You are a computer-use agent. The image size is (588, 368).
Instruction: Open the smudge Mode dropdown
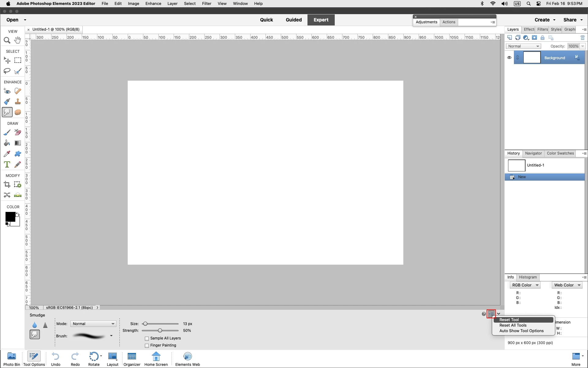93,324
